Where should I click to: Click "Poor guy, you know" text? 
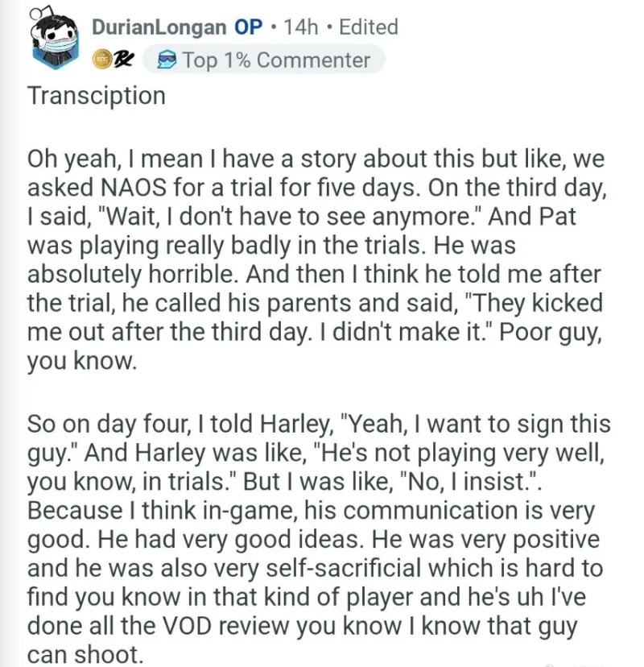[315, 346]
